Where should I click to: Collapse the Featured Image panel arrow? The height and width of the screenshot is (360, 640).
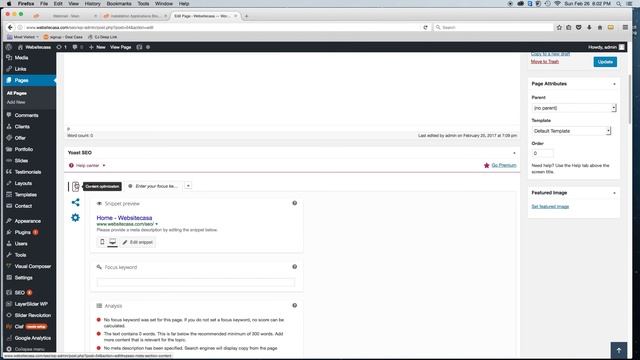(614, 193)
